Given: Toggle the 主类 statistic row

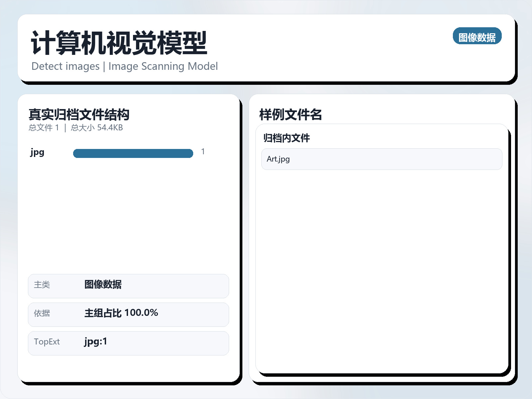Looking at the screenshot, I should pos(128,286).
